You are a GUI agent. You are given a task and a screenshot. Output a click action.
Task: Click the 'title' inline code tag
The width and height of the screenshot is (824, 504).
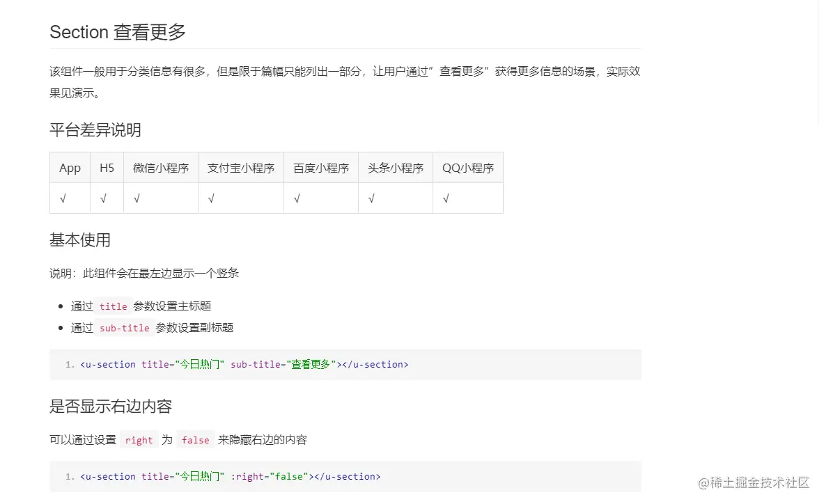(114, 306)
